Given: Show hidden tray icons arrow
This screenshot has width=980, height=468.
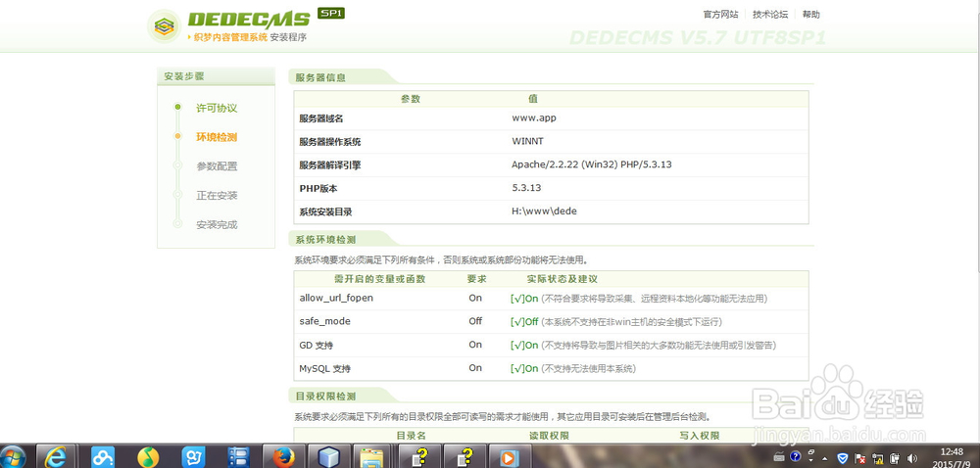Looking at the screenshot, I should coord(825,458).
